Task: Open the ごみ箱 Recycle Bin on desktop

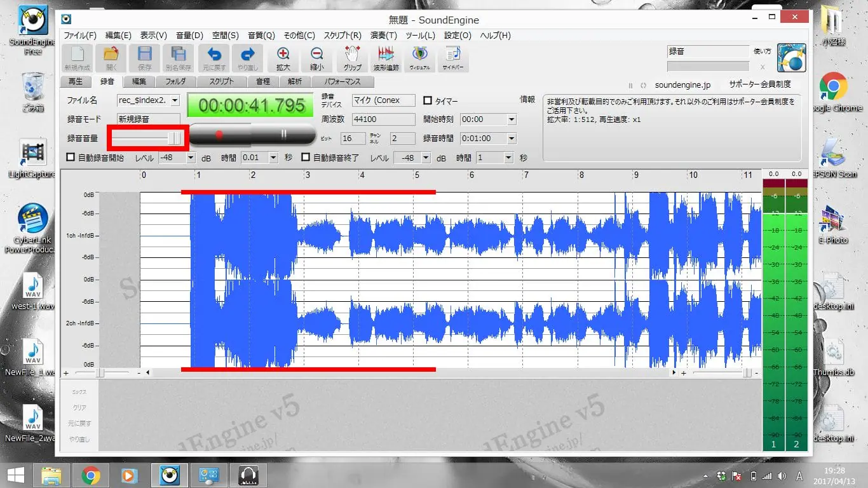Action: coord(32,92)
